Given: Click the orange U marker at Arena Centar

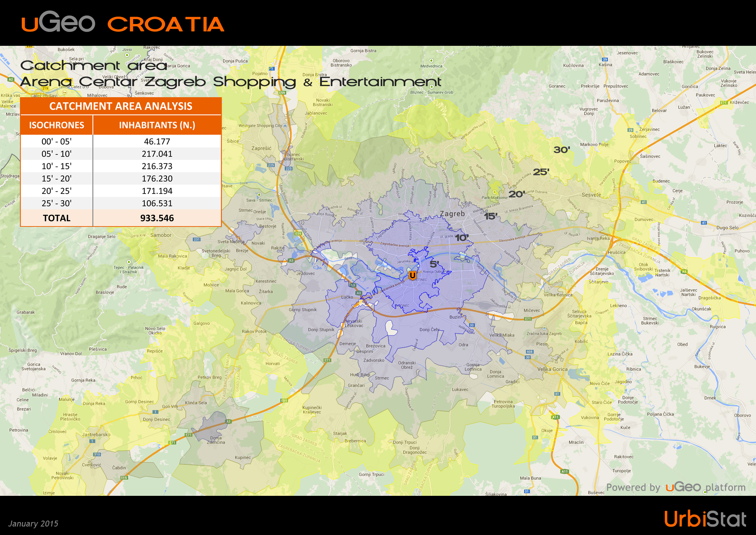Looking at the screenshot, I should pyautogui.click(x=413, y=275).
